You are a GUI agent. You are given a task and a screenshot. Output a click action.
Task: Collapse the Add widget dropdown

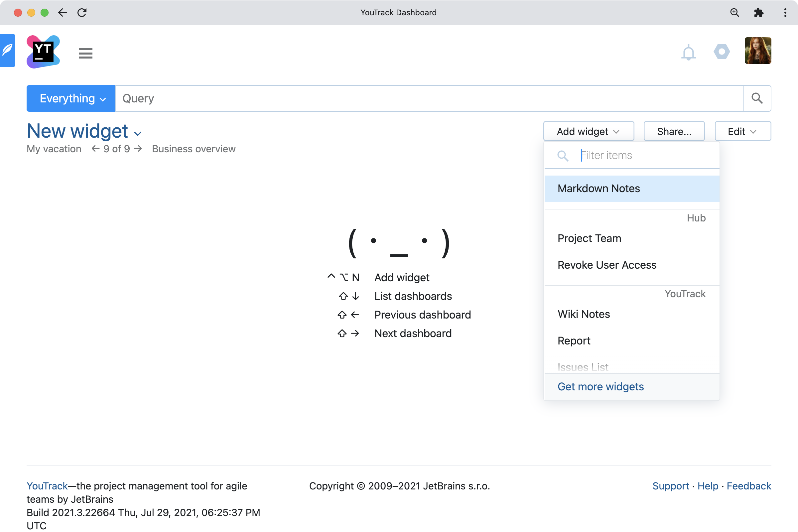[x=589, y=131]
